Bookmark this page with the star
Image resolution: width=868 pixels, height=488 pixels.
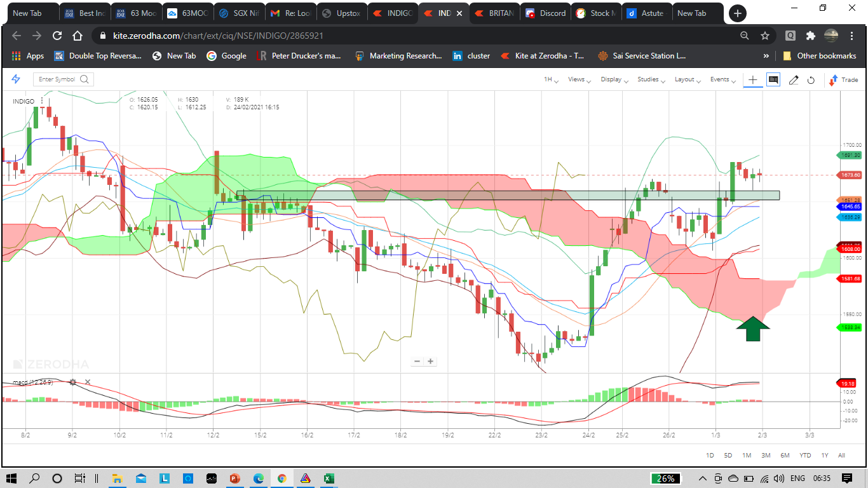tap(765, 36)
